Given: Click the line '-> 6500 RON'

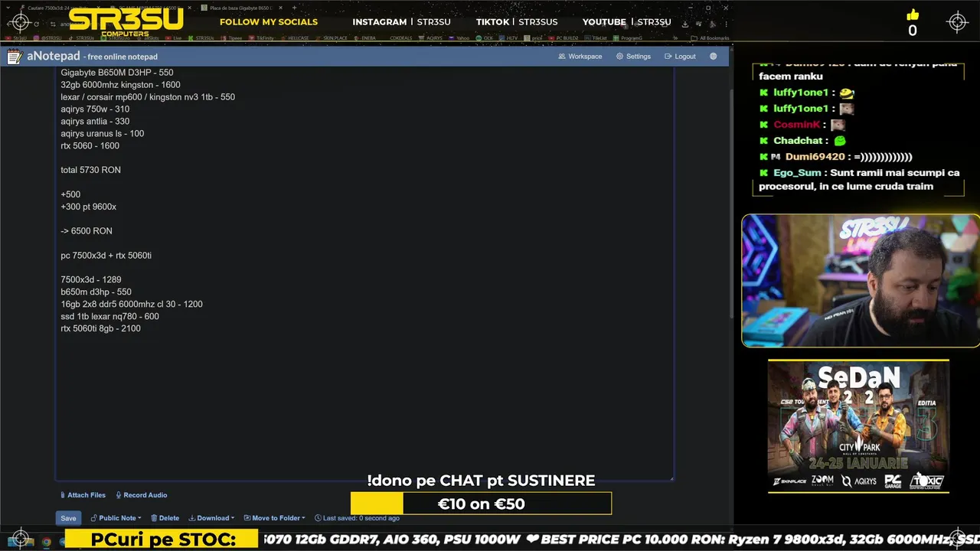Looking at the screenshot, I should [86, 231].
